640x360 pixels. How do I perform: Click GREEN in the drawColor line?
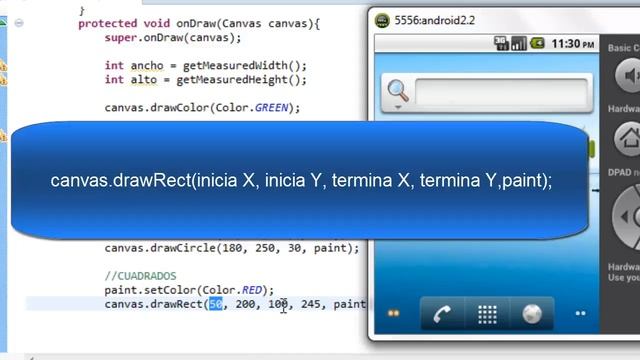[271, 108]
